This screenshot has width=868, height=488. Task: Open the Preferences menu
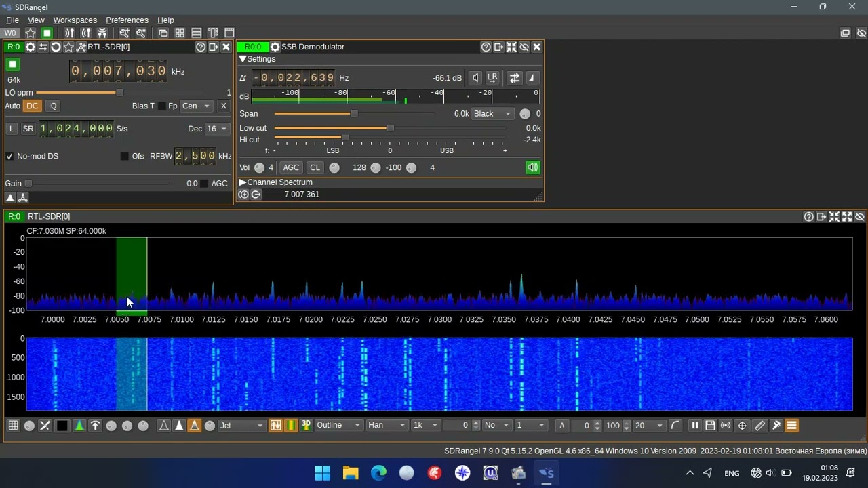(127, 20)
